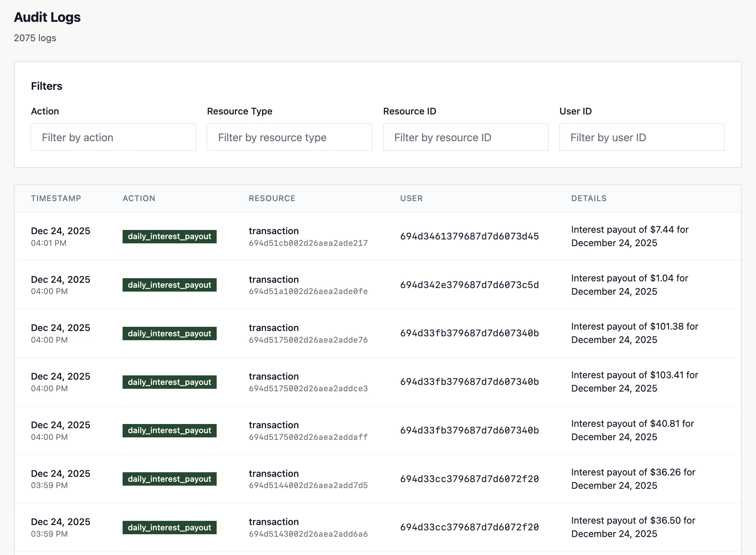Click the Audit Logs page heading

pyautogui.click(x=47, y=17)
